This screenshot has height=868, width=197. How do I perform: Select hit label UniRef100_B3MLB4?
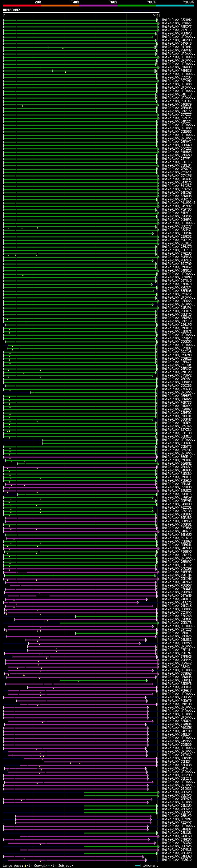click(177, 165)
